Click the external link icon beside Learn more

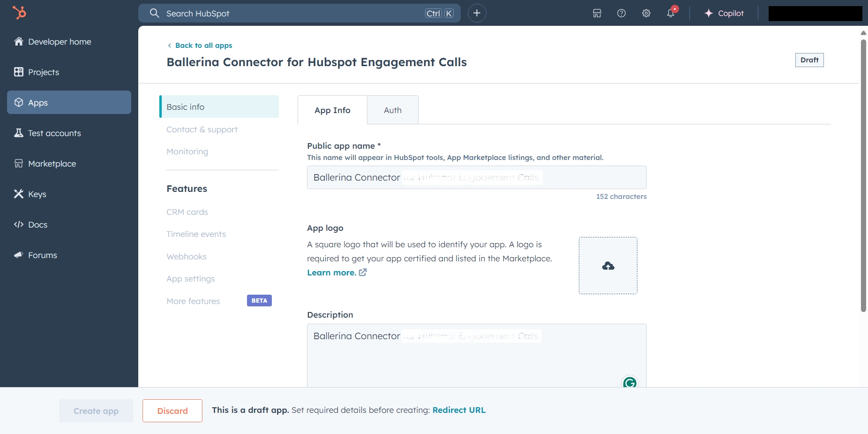(363, 272)
